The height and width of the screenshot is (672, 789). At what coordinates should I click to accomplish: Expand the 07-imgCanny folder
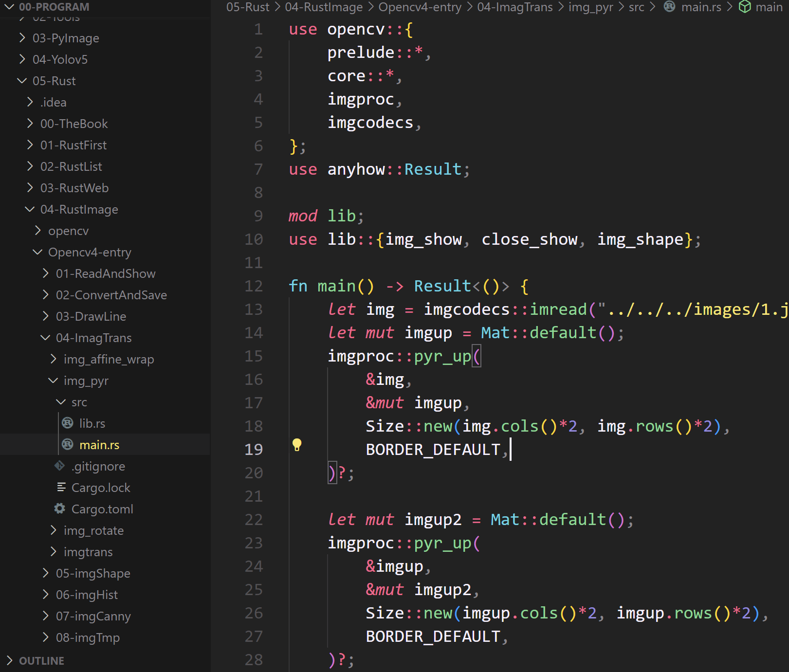point(45,616)
